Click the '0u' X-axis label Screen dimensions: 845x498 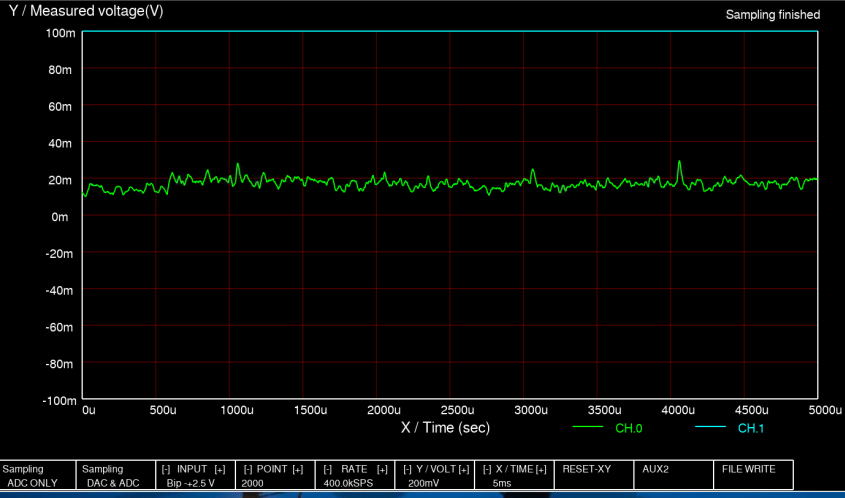(89, 411)
